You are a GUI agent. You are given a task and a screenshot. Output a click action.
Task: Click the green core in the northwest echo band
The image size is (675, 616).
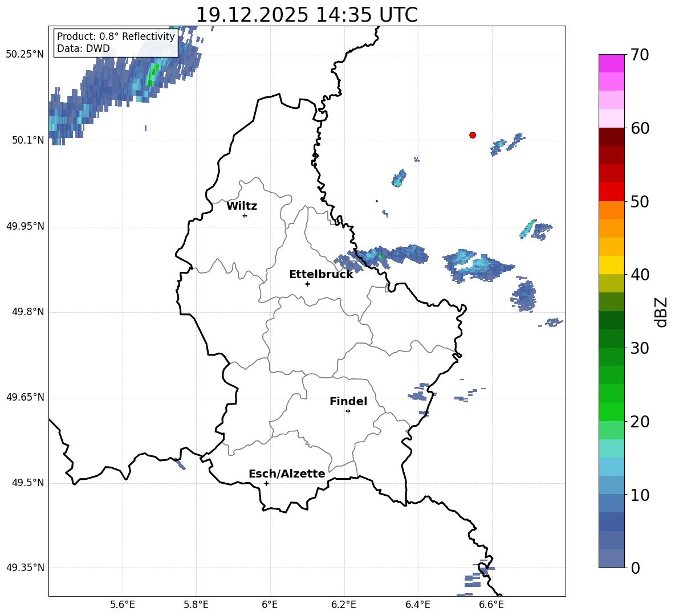(x=152, y=74)
